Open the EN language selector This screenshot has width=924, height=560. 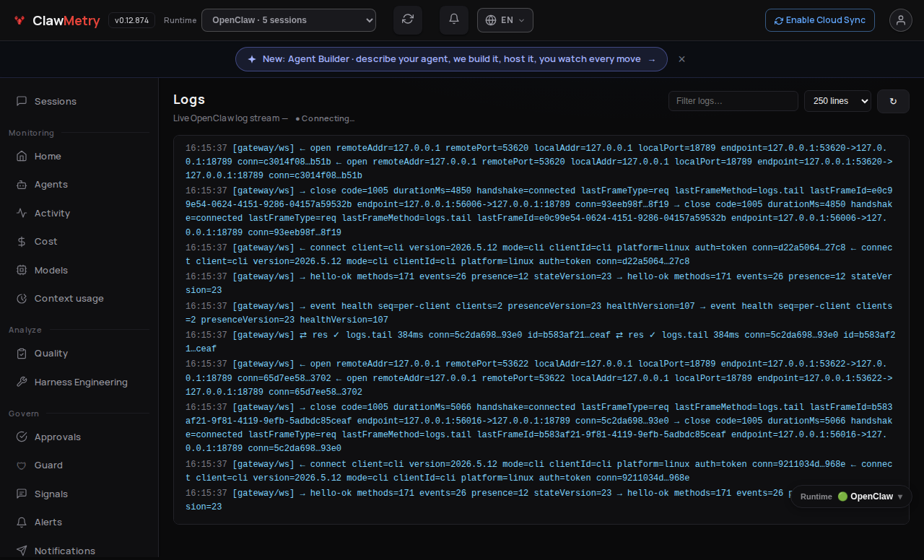(505, 20)
